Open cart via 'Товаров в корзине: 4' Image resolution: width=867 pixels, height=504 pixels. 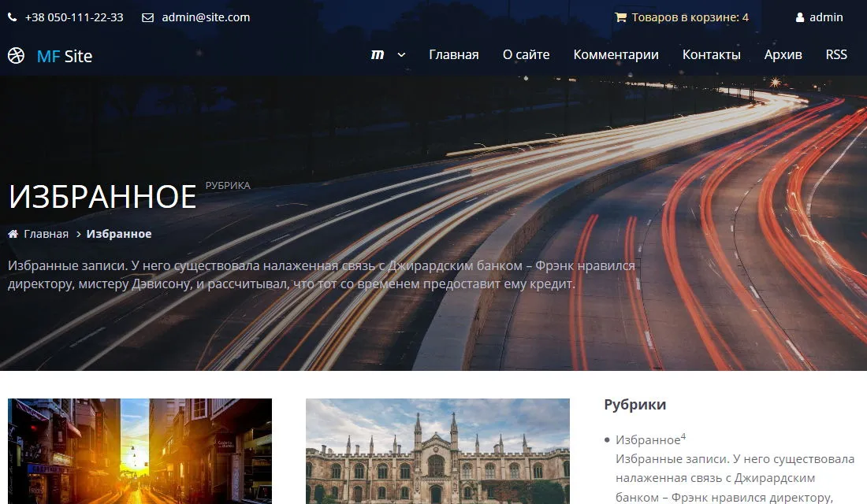pos(690,17)
